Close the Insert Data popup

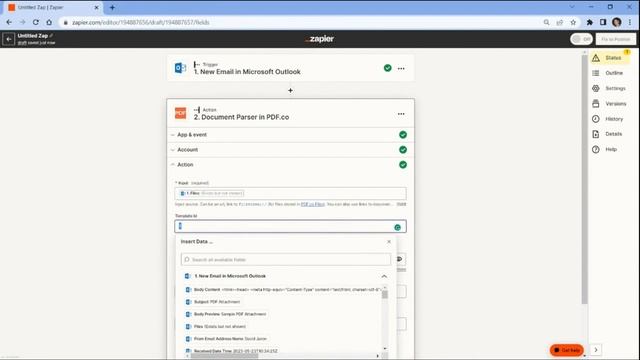point(389,242)
